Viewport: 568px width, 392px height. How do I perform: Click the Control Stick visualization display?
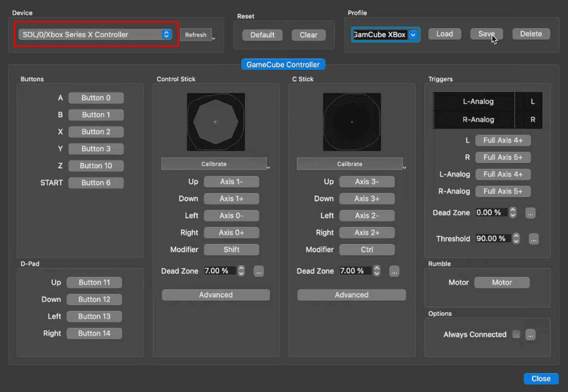tap(216, 122)
